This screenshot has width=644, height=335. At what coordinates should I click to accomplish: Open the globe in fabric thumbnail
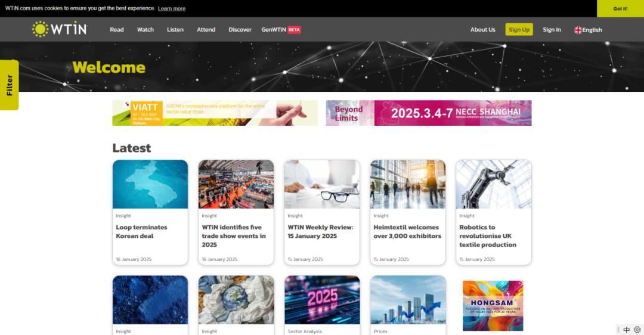pyautogui.click(x=236, y=300)
